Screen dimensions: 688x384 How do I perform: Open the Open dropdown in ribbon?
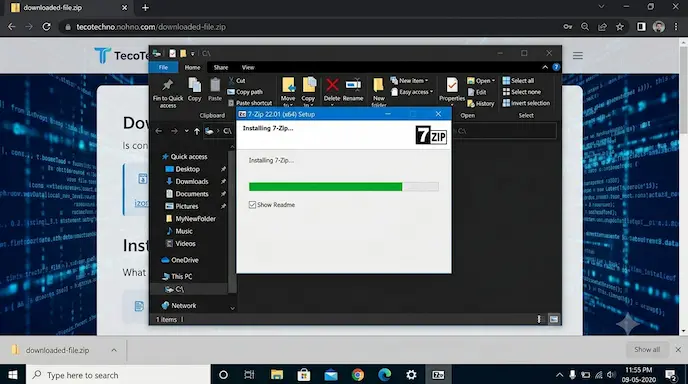pos(481,81)
